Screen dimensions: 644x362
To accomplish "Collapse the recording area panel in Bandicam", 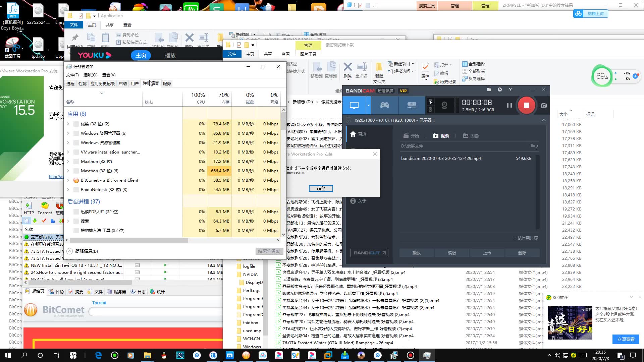I will point(544,120).
